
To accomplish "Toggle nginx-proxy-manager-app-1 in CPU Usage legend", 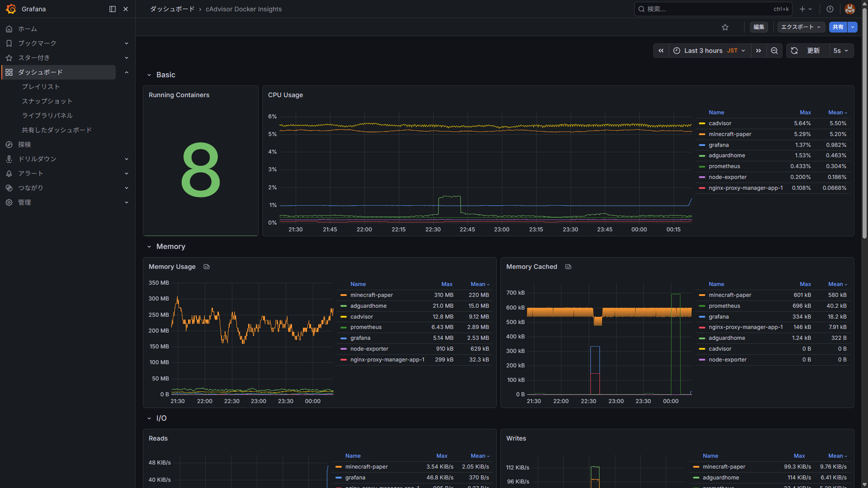I will pos(746,188).
